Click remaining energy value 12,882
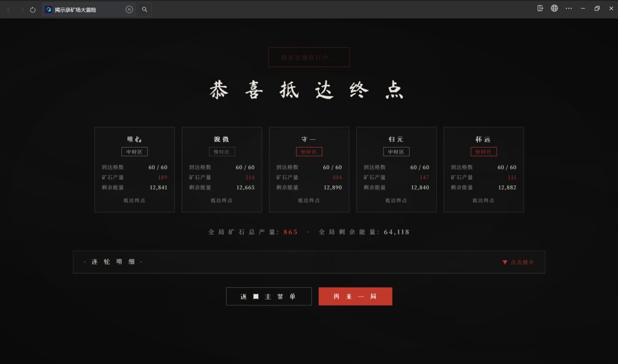The image size is (618, 364). point(507,188)
